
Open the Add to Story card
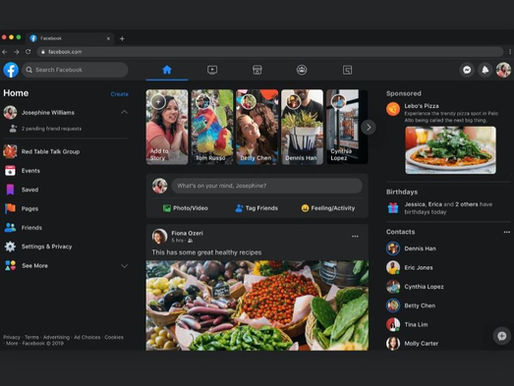coord(167,127)
